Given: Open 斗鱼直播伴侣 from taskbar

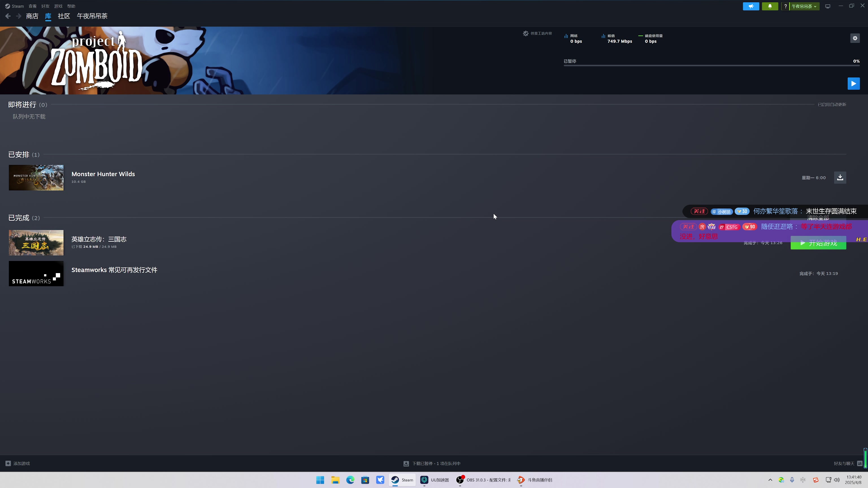Looking at the screenshot, I should pos(535,480).
